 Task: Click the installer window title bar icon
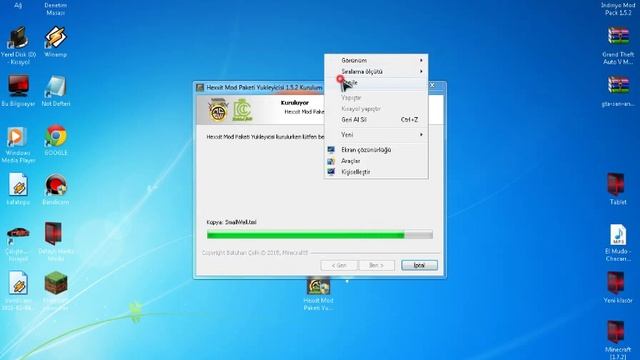(x=200, y=87)
